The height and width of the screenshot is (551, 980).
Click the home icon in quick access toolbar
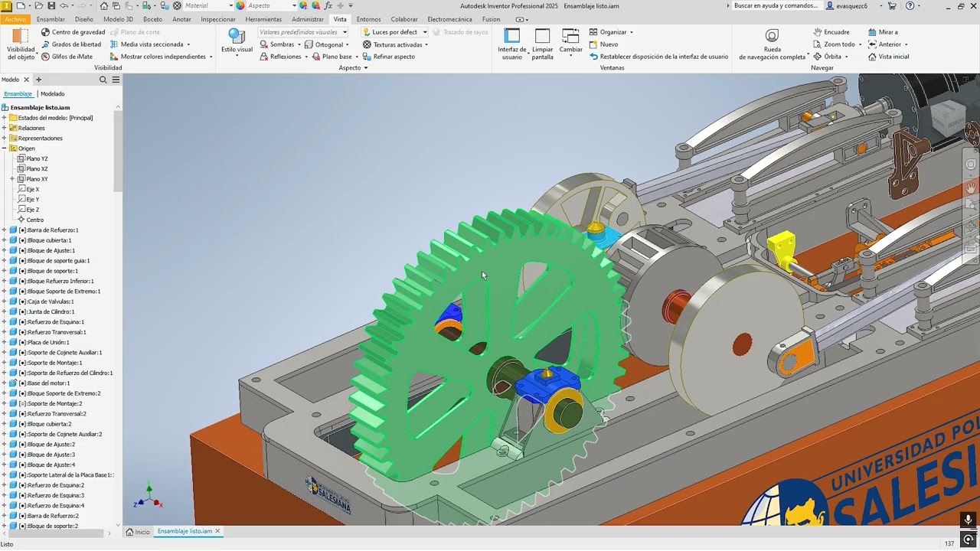[x=104, y=5]
